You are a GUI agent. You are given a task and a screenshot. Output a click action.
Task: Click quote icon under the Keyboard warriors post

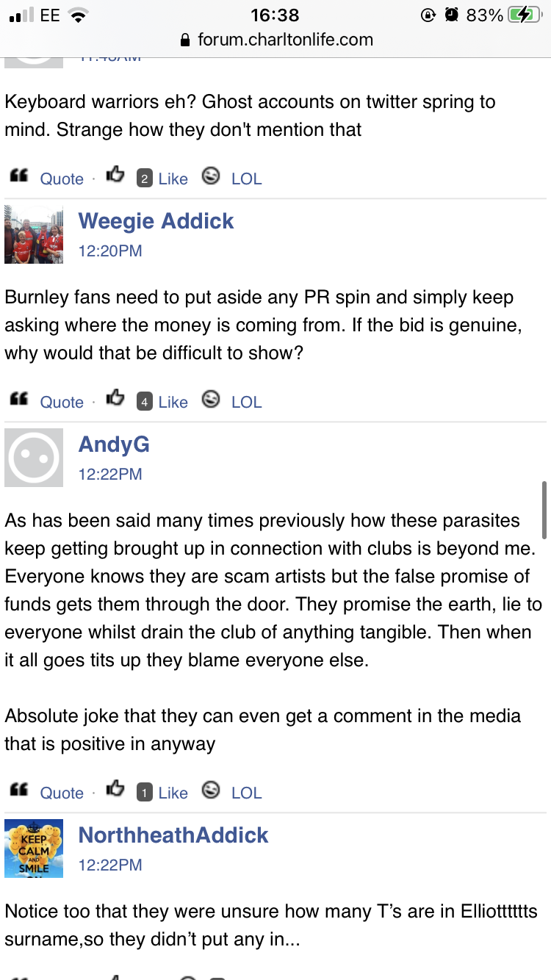[18, 177]
